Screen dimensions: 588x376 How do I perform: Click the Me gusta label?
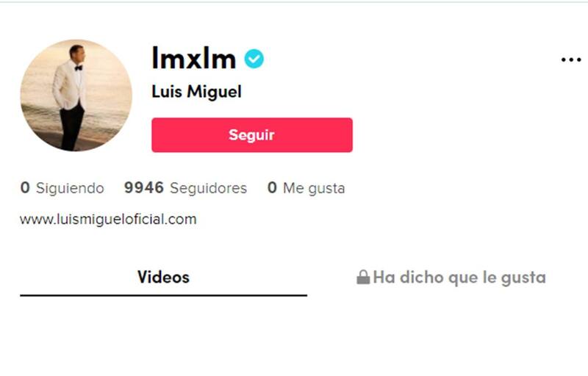click(314, 188)
